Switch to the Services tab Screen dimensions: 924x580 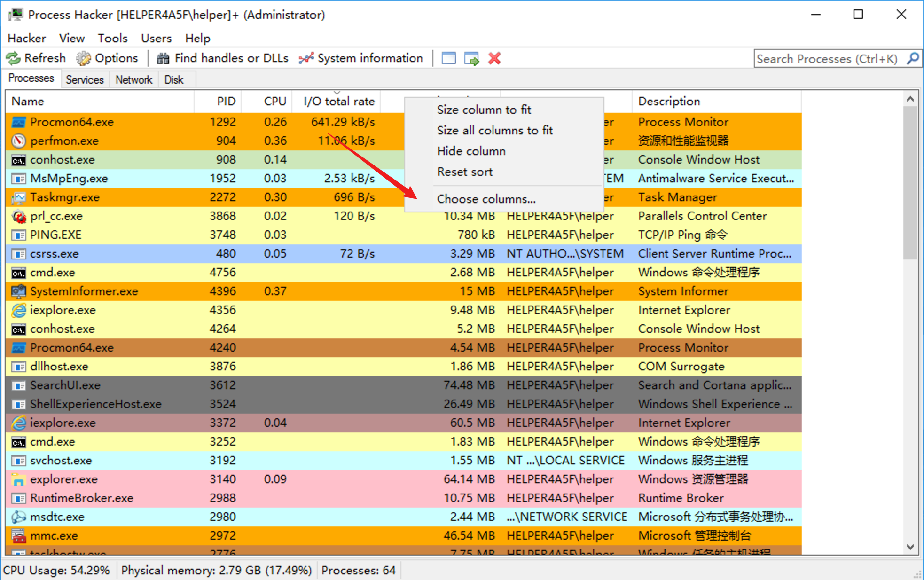click(x=85, y=79)
